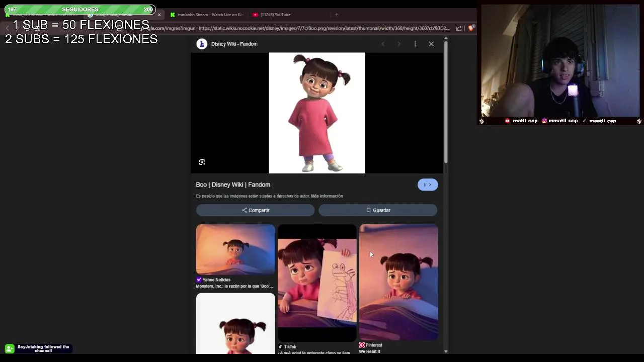Open the Pinterest Boo in bed thumbnail
This screenshot has width=644, height=362.
tap(398, 282)
